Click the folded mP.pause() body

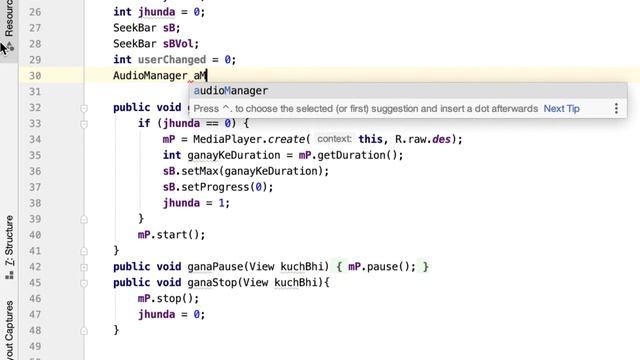(382, 267)
